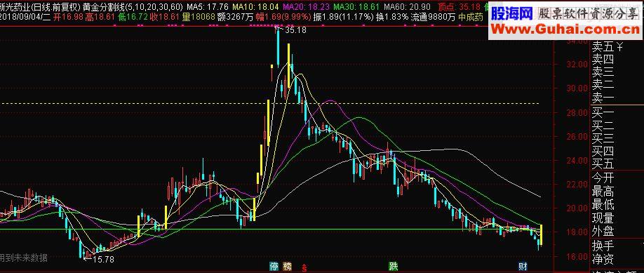The image size is (644, 273).
Task: Click the 买三 row in order book
Action: [603, 138]
